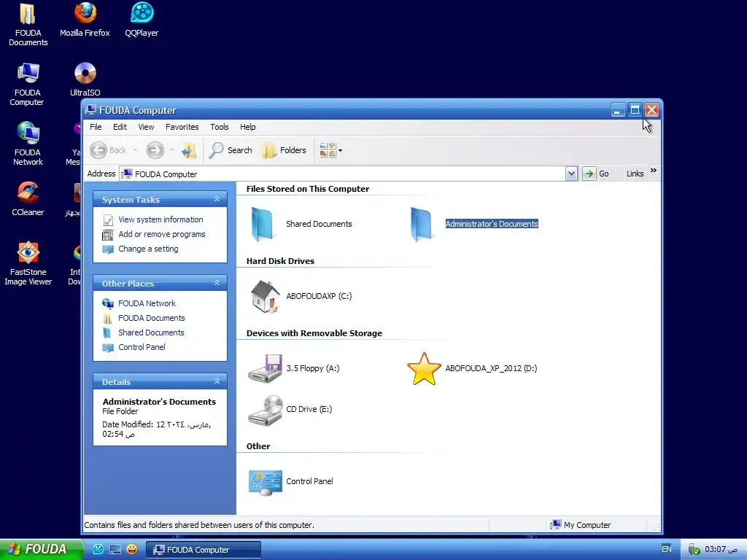This screenshot has width=747, height=560.
Task: Click the first quick launch messenger icon
Action: (x=98, y=549)
